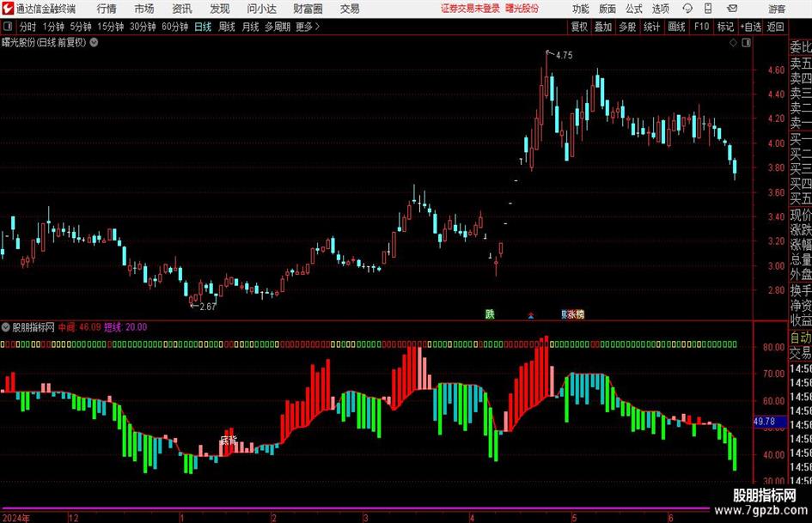Click the 曙光股份(日线 前复权) chart title
Screen dimensions: 812x523
click(x=44, y=43)
